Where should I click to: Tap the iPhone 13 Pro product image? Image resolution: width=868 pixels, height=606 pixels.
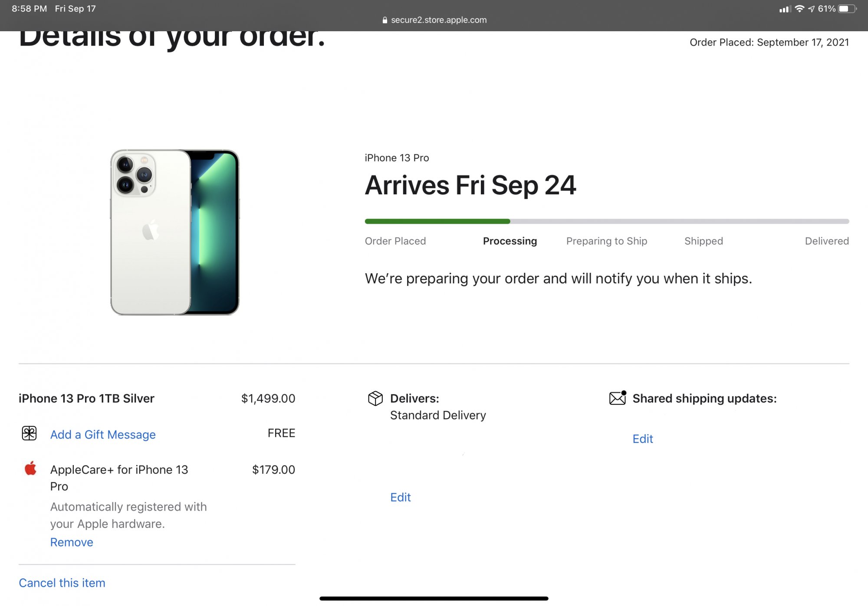(174, 232)
